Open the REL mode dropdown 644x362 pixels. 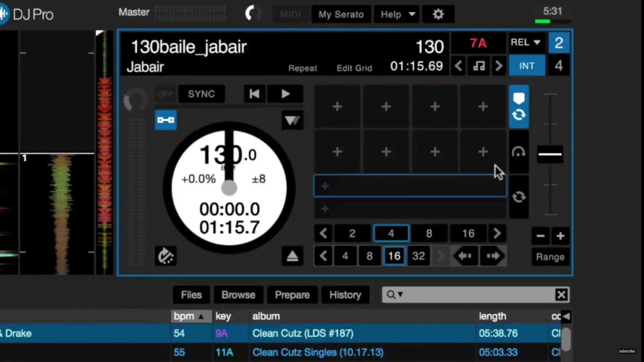click(x=525, y=43)
